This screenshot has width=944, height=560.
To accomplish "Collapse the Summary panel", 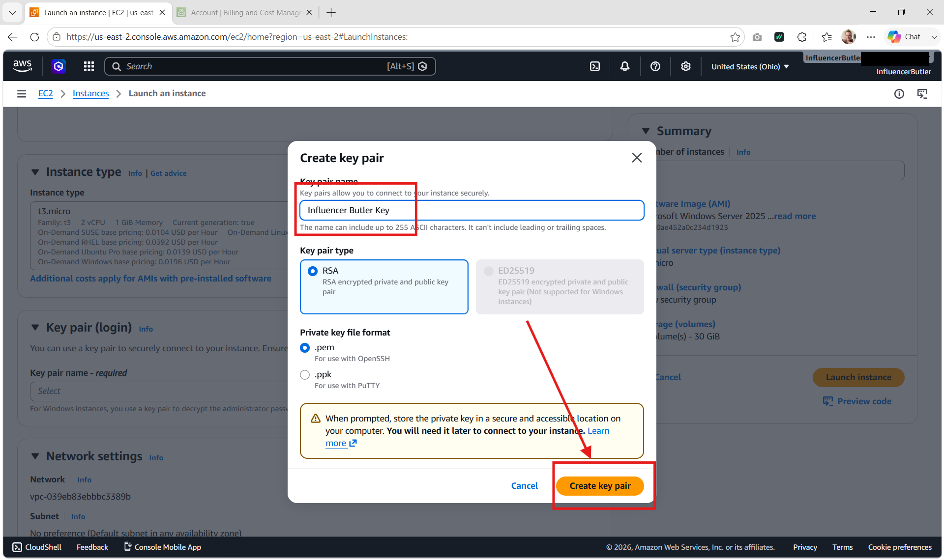I will (646, 131).
